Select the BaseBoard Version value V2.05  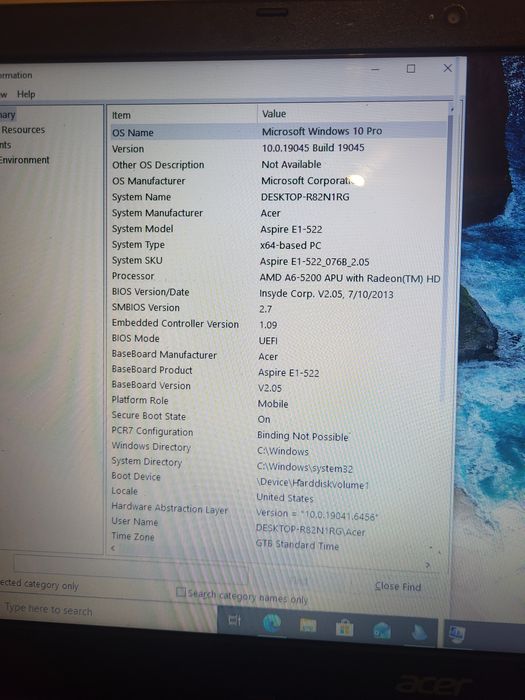point(270,388)
